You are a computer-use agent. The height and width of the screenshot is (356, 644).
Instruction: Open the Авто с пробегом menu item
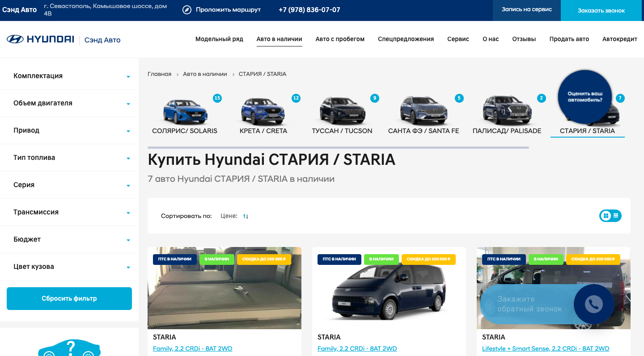click(340, 39)
